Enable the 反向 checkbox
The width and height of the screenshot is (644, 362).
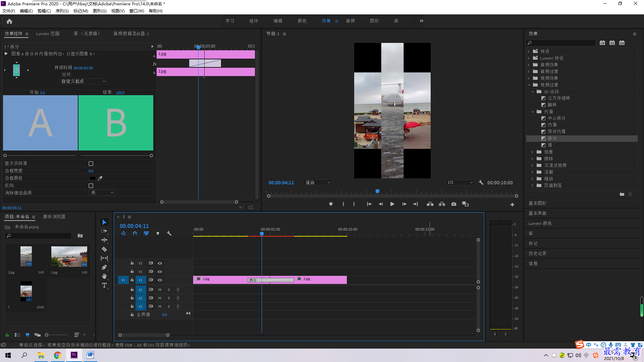[91, 186]
